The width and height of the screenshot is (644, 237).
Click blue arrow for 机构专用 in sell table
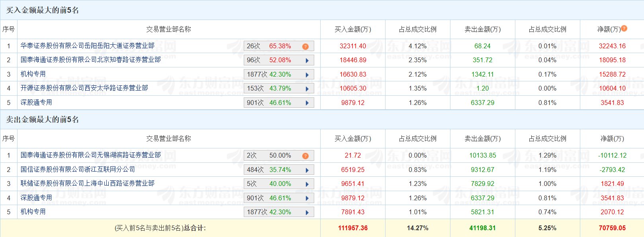(x=307, y=213)
